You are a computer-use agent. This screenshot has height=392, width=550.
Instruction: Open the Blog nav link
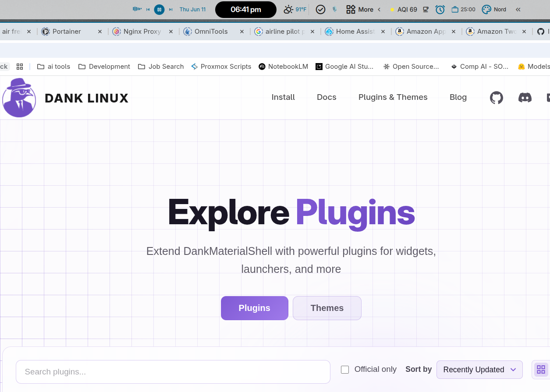458,97
